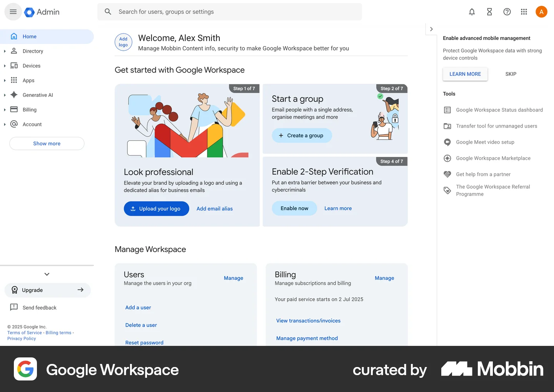
Task: Go to Home in the sidebar
Action: [47, 37]
